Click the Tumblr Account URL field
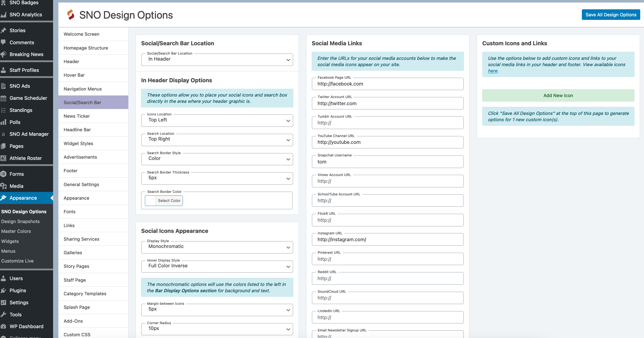The width and height of the screenshot is (644, 338). click(x=388, y=123)
